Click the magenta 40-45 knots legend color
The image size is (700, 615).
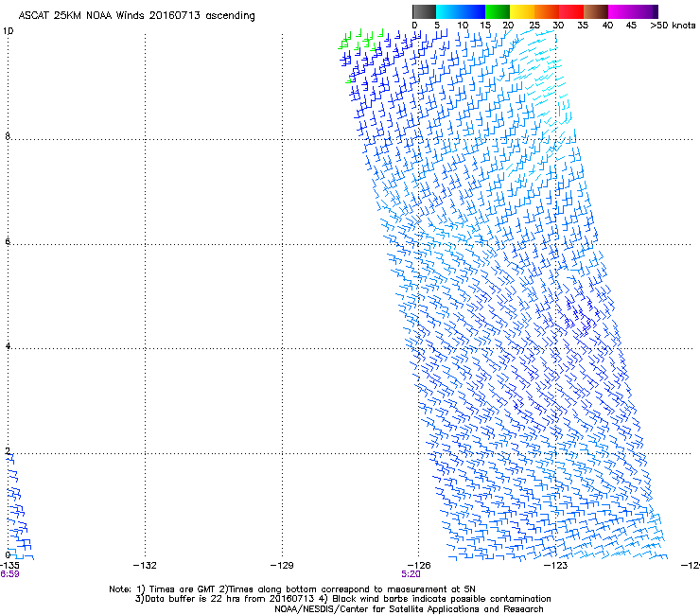click(x=621, y=11)
